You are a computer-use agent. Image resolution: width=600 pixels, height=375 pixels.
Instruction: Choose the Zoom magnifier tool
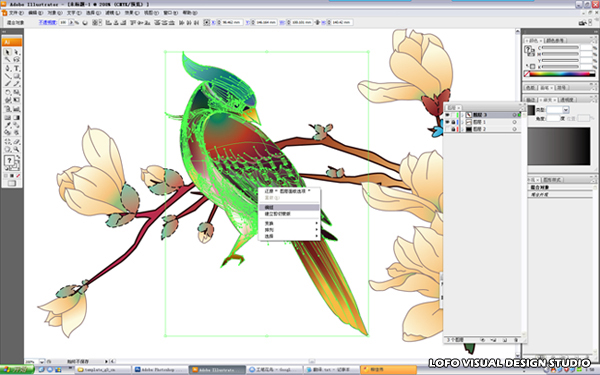(16, 149)
